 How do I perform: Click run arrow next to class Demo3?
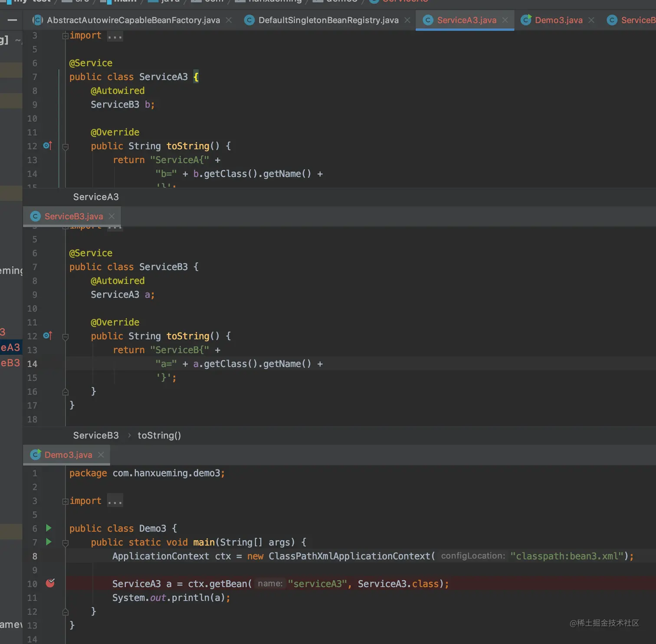pyautogui.click(x=49, y=528)
